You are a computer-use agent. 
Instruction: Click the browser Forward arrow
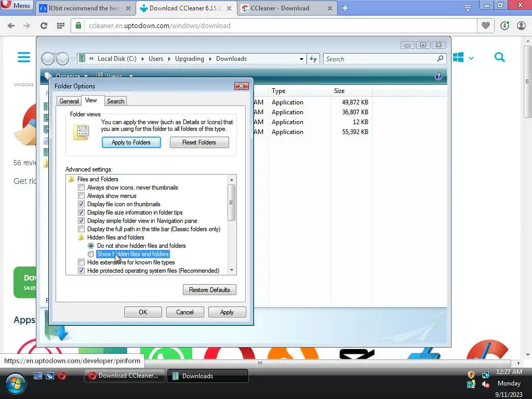pyautogui.click(x=27, y=26)
